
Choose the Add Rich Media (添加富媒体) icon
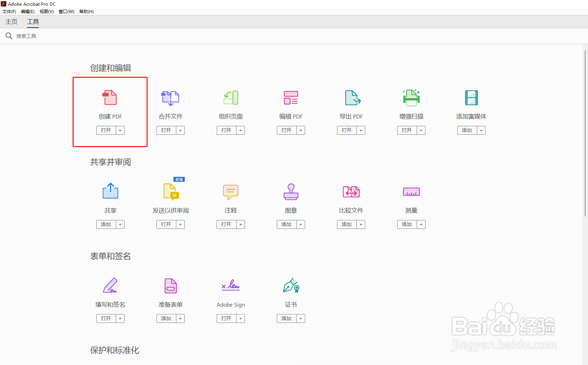[x=472, y=98]
